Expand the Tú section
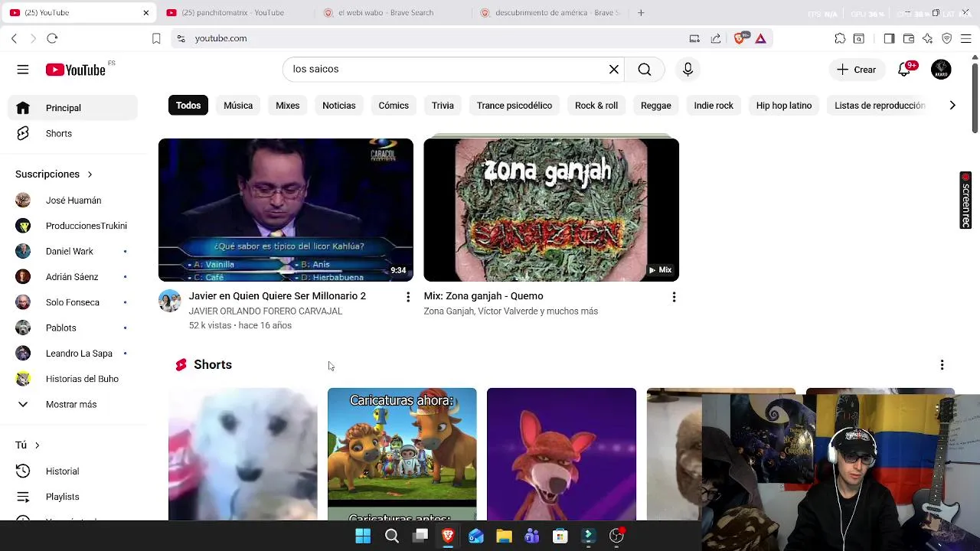The width and height of the screenshot is (980, 551). 28,445
